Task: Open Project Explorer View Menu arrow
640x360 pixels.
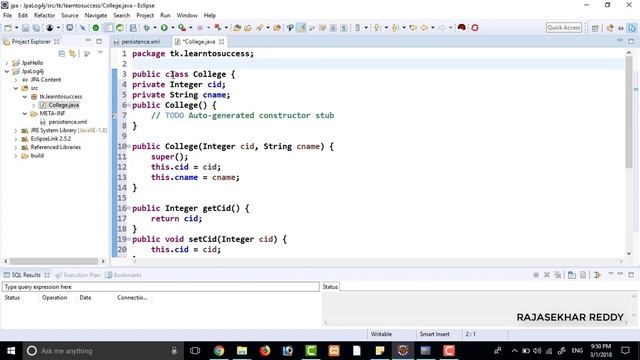Action: click(x=100, y=53)
